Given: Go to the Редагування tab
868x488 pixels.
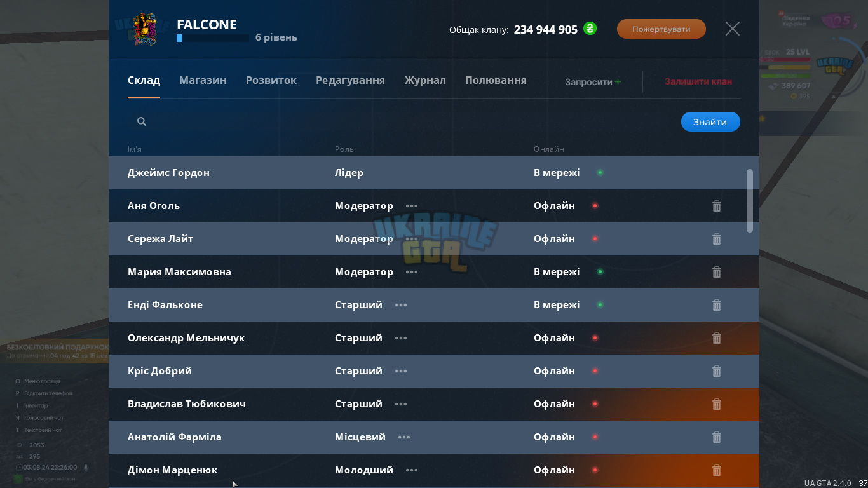Looking at the screenshot, I should click(x=350, y=81).
